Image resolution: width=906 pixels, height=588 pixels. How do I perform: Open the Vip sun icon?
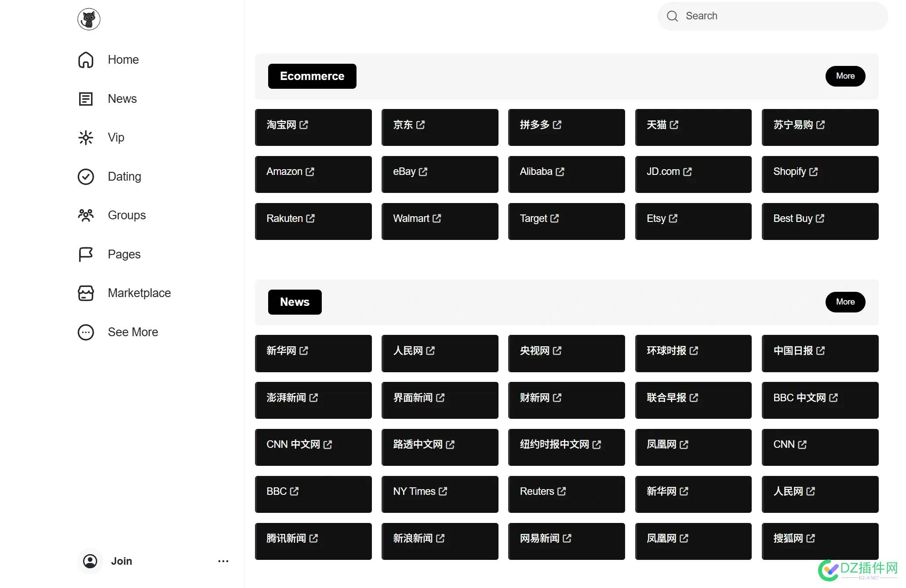point(86,138)
